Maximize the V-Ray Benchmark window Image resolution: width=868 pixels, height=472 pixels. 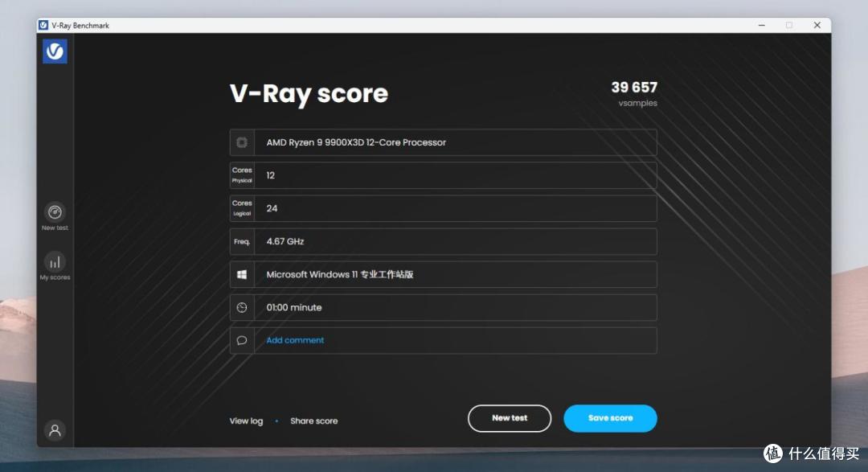pyautogui.click(x=789, y=25)
